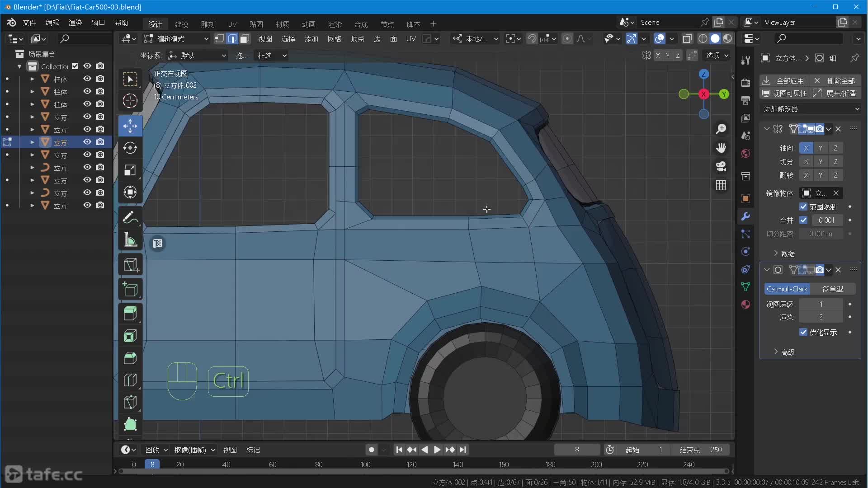
Task: Toggle the 合并 checkbox
Action: coord(803,220)
